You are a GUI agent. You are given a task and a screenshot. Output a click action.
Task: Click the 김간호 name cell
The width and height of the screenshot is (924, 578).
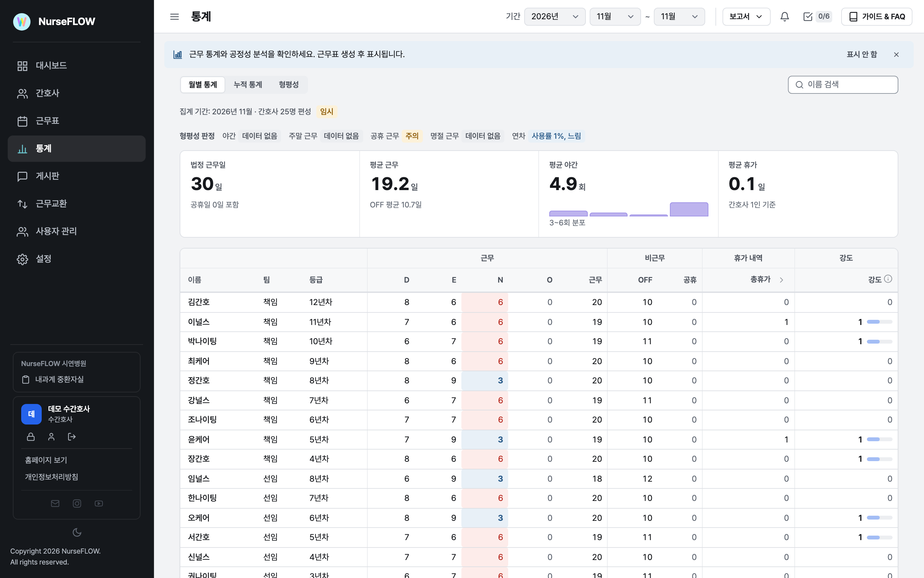(199, 302)
